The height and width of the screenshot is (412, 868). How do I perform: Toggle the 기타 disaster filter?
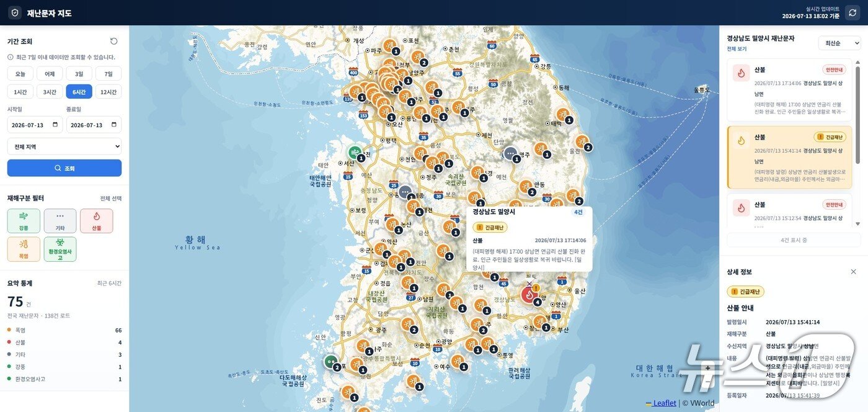[60, 221]
